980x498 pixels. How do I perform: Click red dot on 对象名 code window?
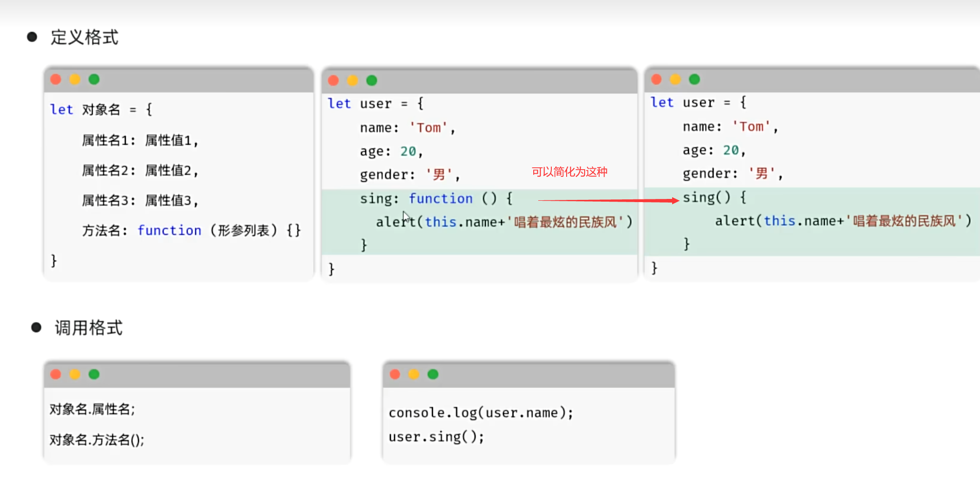[56, 79]
